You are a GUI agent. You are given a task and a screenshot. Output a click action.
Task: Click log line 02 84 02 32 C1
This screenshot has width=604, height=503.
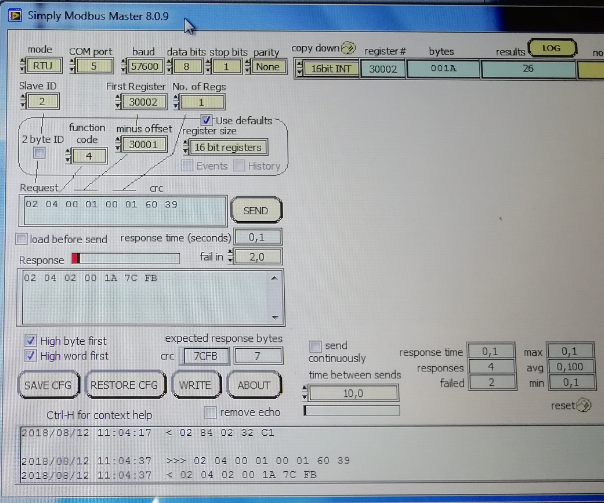[148, 433]
